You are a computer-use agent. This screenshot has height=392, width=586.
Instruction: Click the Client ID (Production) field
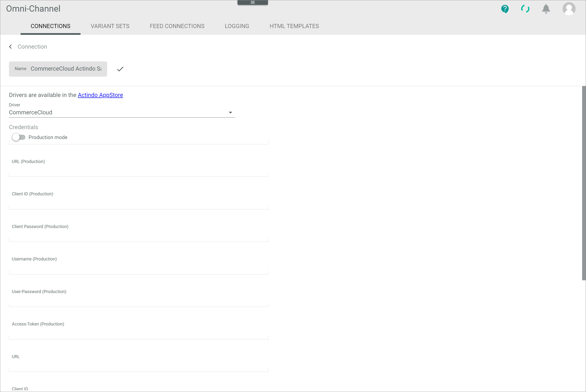point(139,199)
